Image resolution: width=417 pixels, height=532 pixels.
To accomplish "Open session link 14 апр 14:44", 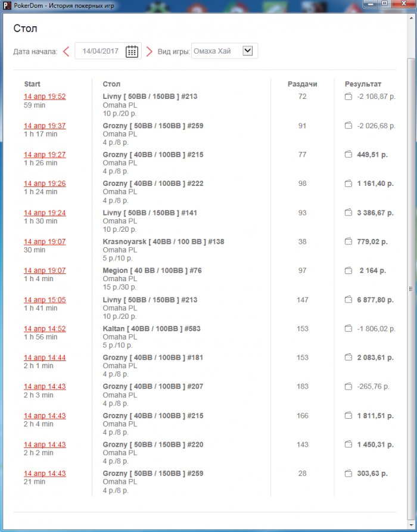I will (45, 357).
